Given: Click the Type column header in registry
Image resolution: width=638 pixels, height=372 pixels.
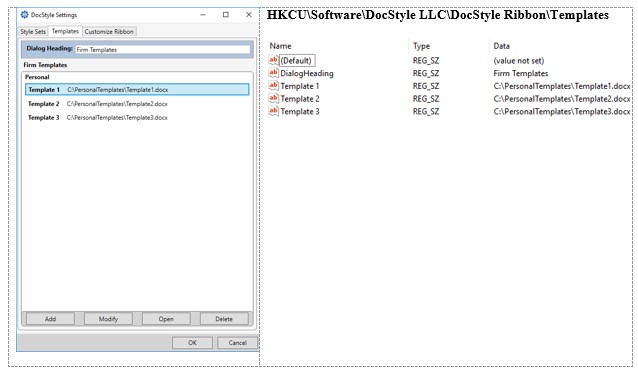Looking at the screenshot, I should 422,46.
